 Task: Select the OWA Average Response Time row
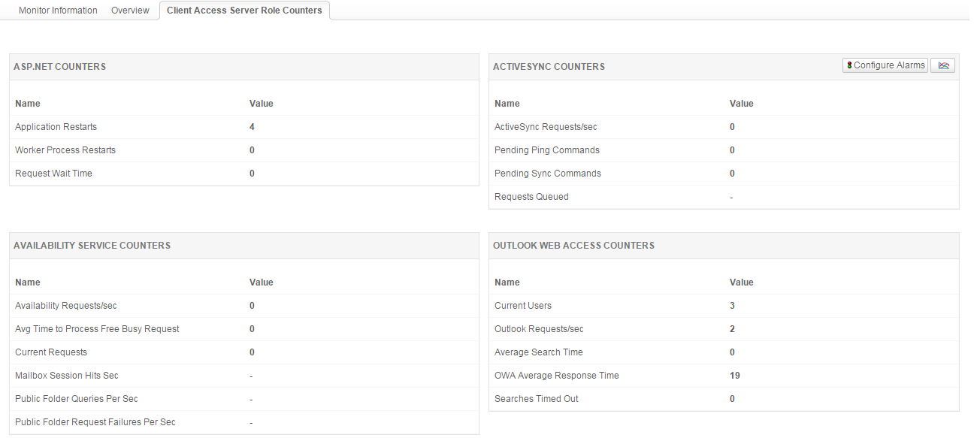(557, 376)
